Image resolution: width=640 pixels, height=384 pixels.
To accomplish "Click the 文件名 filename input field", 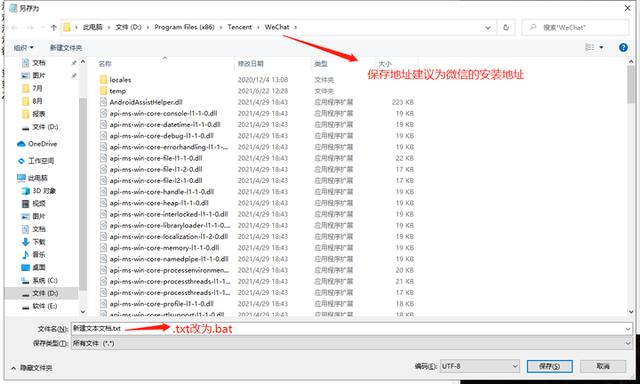I will pyautogui.click(x=352, y=329).
